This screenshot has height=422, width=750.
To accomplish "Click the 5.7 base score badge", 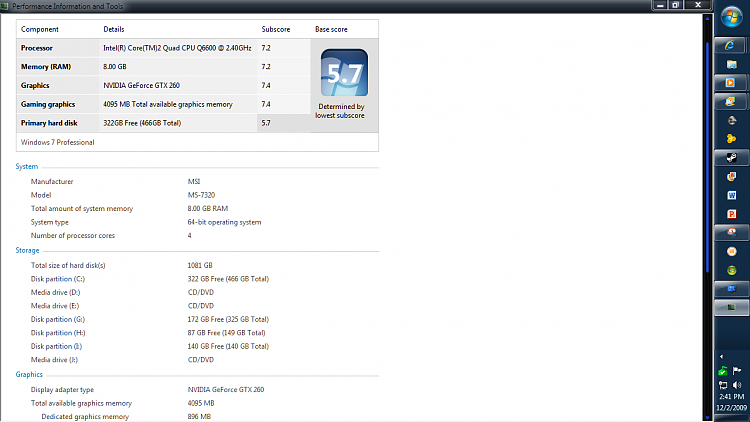I will (344, 73).
